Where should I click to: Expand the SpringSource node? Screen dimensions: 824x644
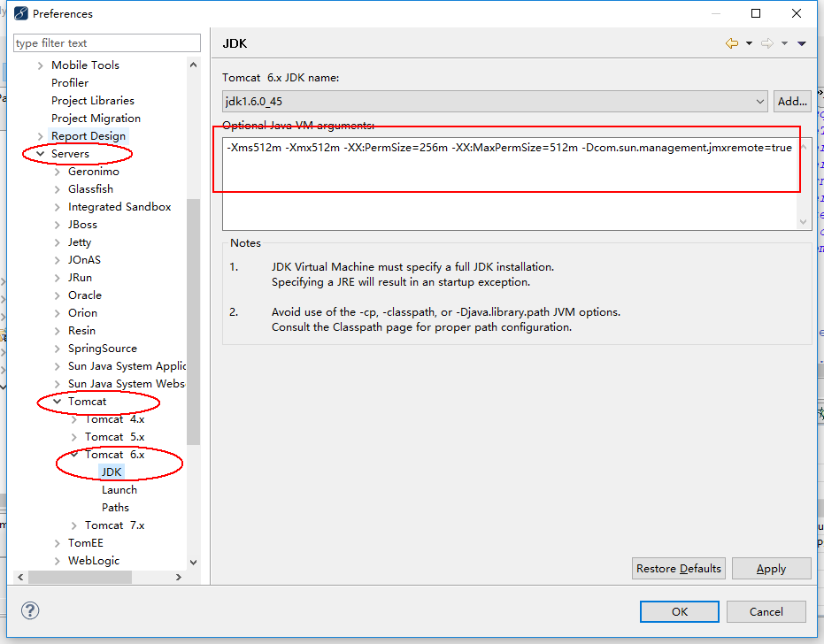pos(58,349)
